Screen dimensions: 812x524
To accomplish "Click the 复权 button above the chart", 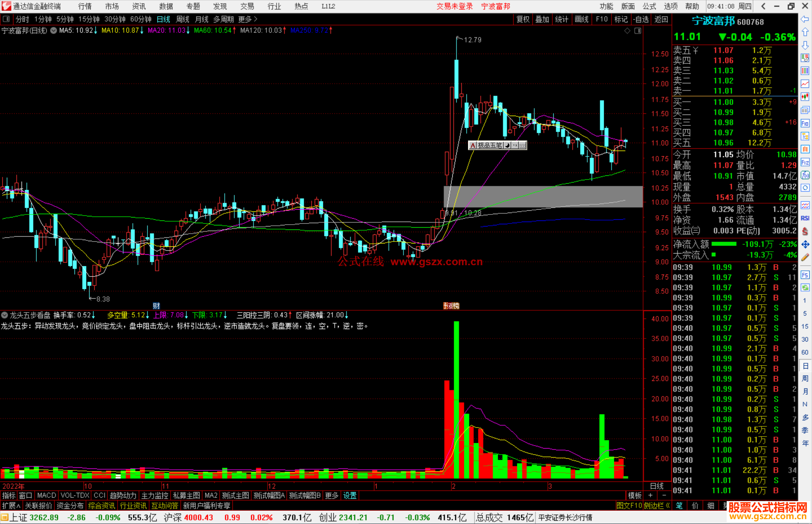I will (x=523, y=19).
